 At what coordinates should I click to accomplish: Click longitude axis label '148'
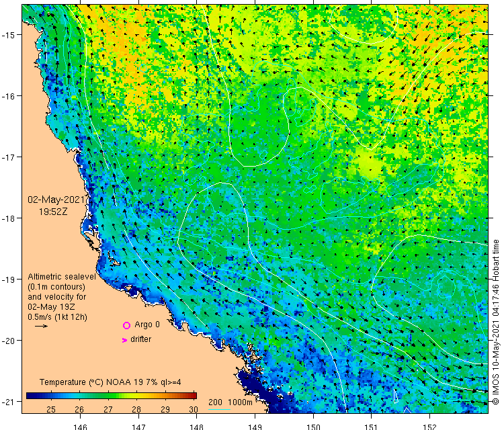(x=197, y=427)
